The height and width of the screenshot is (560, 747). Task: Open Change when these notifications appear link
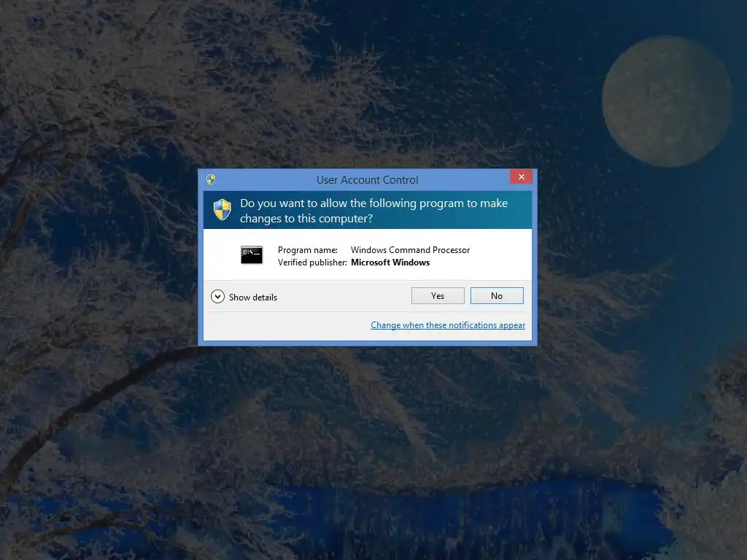pyautogui.click(x=448, y=324)
